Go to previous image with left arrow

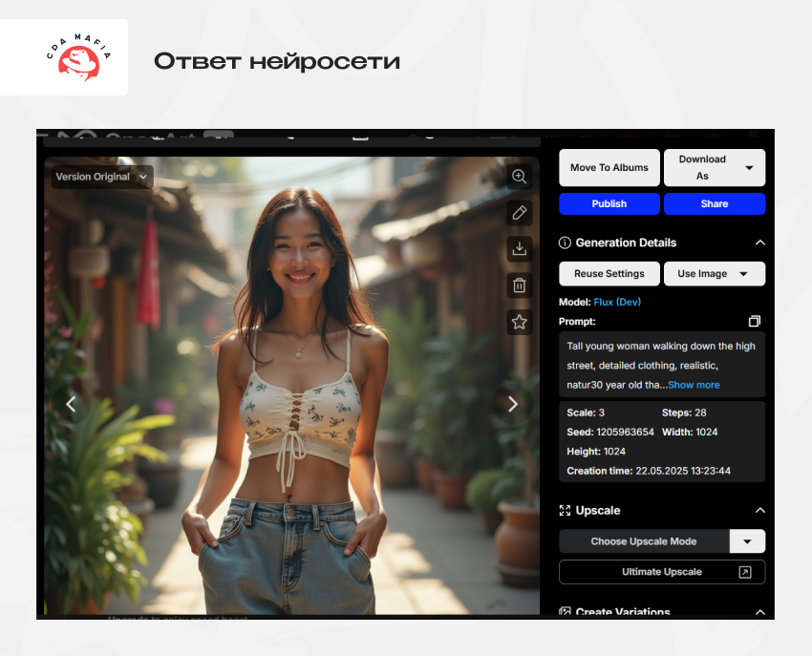click(71, 404)
